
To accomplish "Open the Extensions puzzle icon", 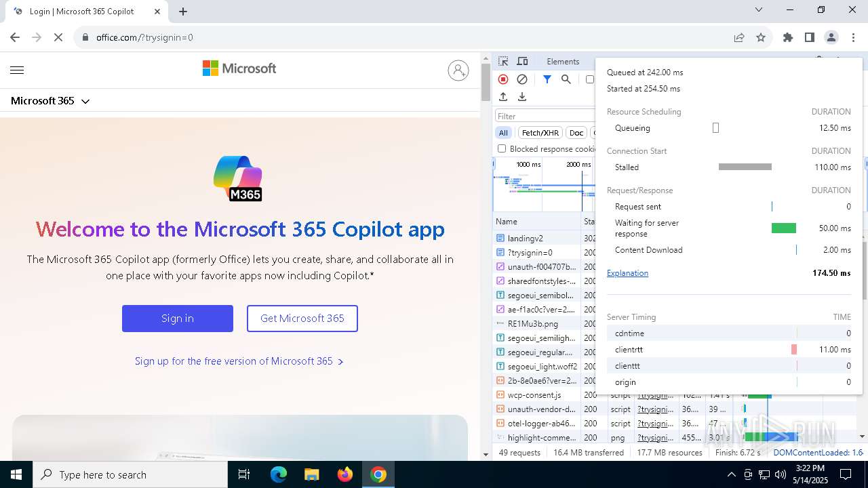I will point(788,37).
